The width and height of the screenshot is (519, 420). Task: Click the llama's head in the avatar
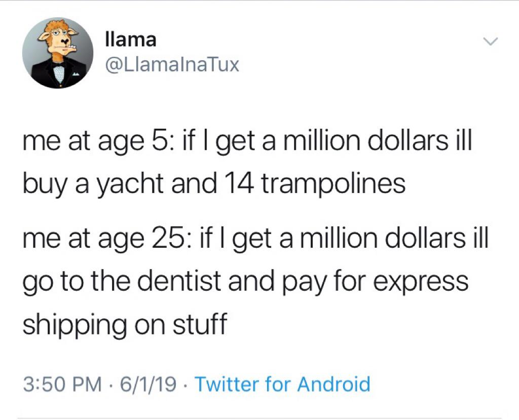[x=60, y=39]
